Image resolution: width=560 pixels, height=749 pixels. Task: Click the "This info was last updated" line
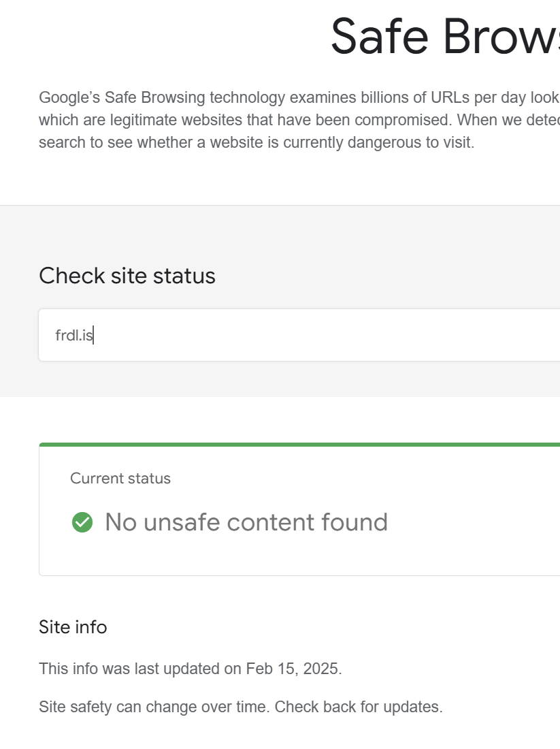click(190, 669)
